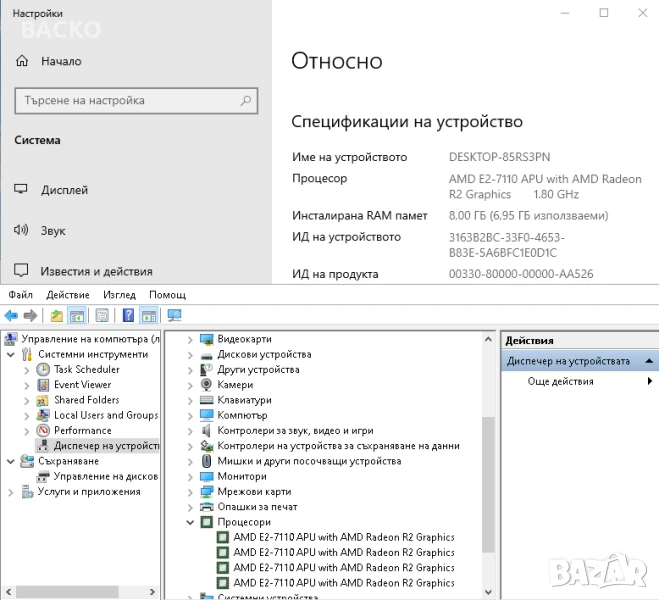Click the blue Help question-mark icon
659x600 pixels.
pyautogui.click(x=128, y=316)
